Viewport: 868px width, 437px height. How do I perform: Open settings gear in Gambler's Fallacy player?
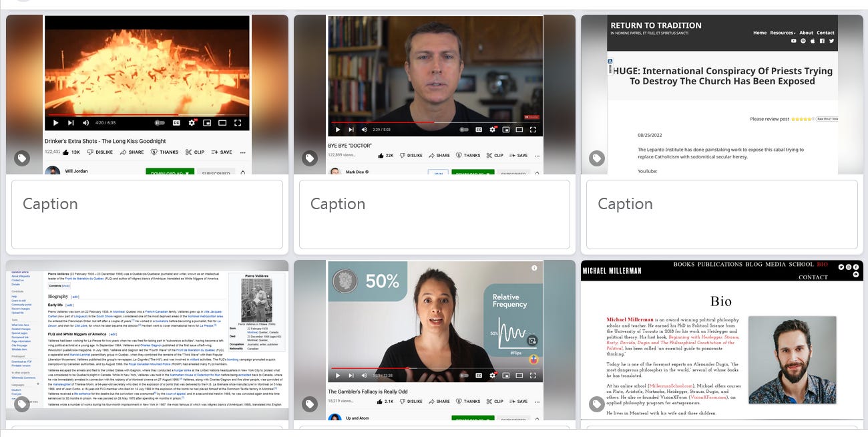point(493,376)
